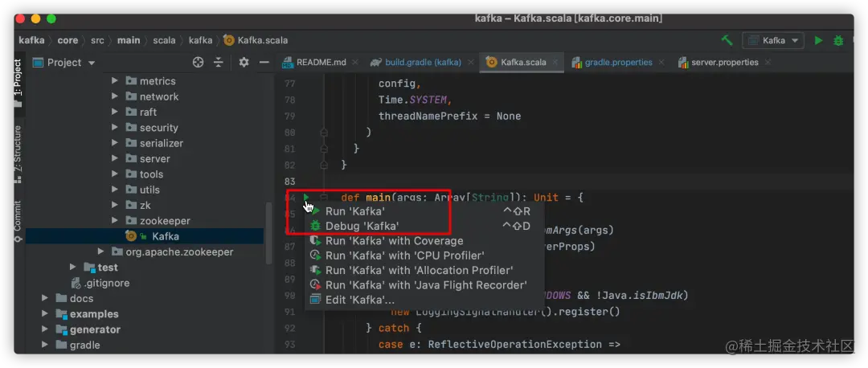Expand the metrics folder
868x368 pixels.
(115, 81)
